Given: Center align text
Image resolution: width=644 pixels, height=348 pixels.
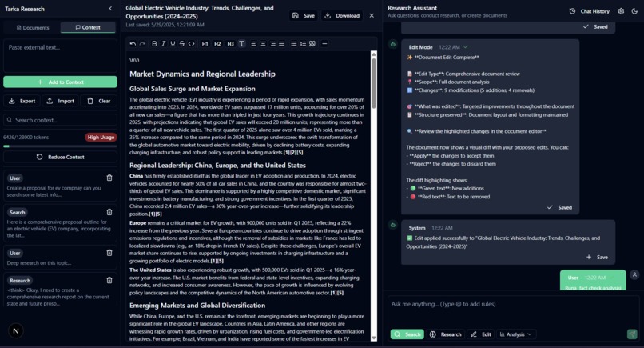Looking at the screenshot, I should pos(263,44).
